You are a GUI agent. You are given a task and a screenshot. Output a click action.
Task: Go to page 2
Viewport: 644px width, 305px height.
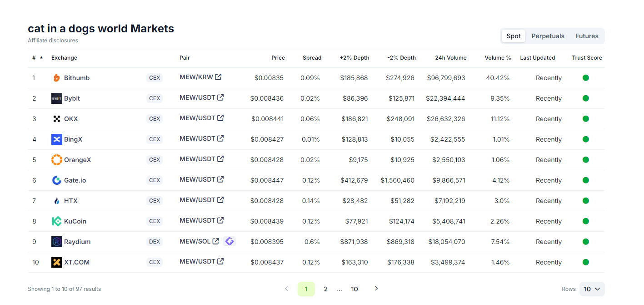(x=325, y=289)
